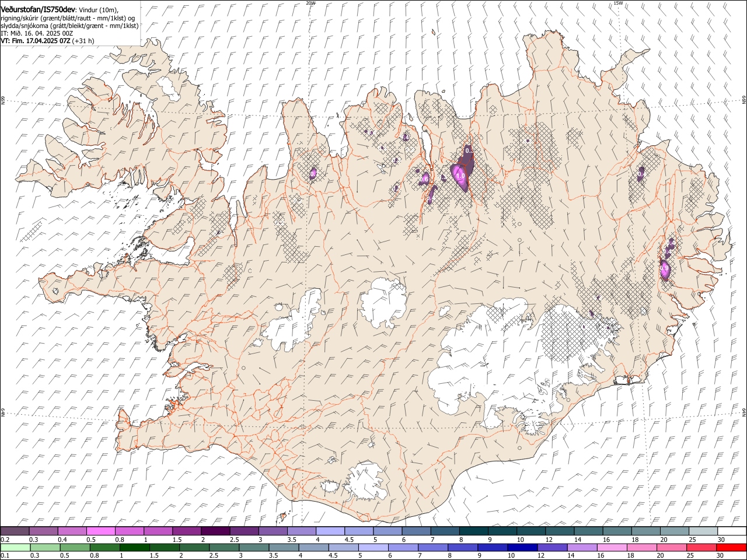Lower legend row swatch between 3 and 3.5
The image size is (747, 560).
254,547
